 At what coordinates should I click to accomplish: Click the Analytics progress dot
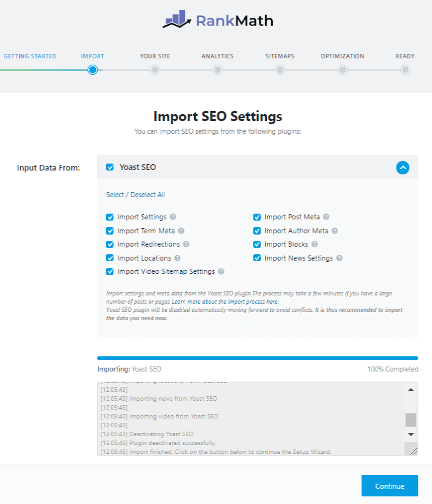point(218,70)
